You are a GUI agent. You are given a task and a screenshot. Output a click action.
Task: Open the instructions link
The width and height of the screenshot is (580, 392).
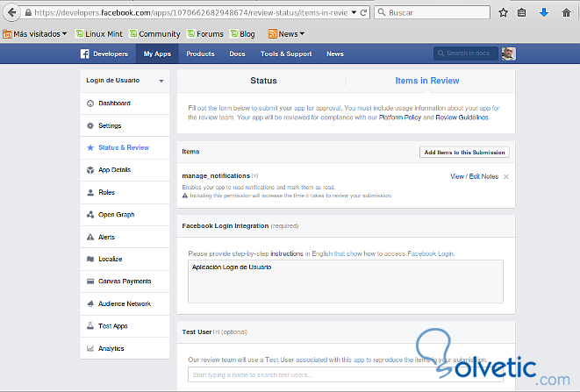coord(287,253)
